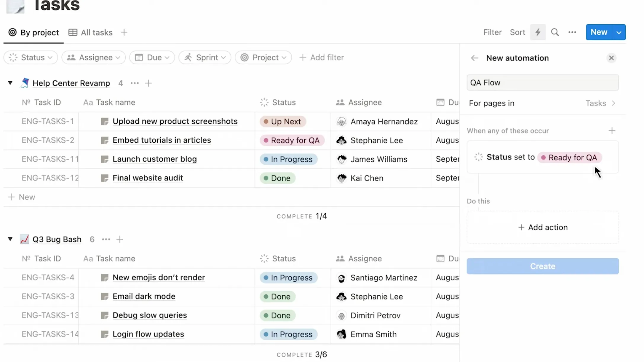The height and width of the screenshot is (362, 644).
Task: Open the New button dropdown chevron
Action: pyautogui.click(x=619, y=32)
